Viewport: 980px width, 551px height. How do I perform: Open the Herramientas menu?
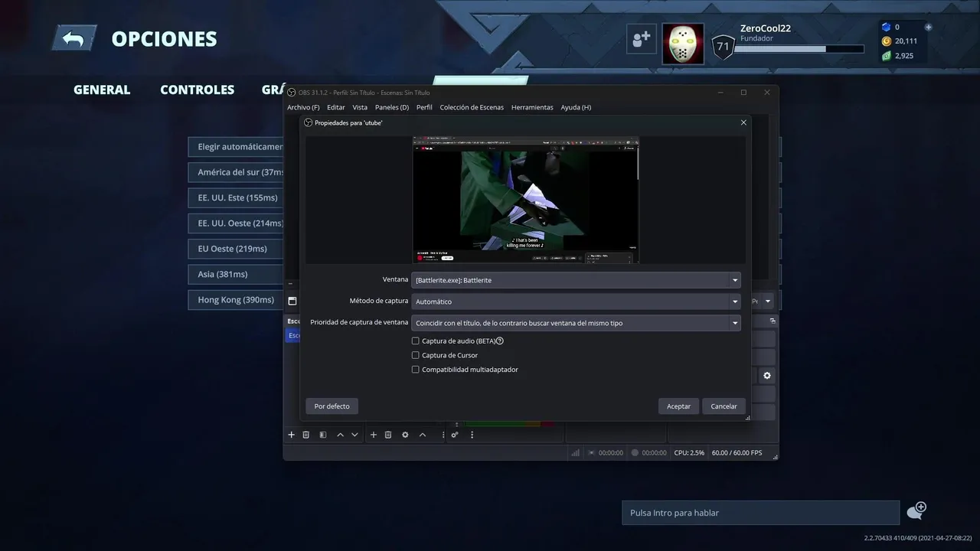point(532,107)
